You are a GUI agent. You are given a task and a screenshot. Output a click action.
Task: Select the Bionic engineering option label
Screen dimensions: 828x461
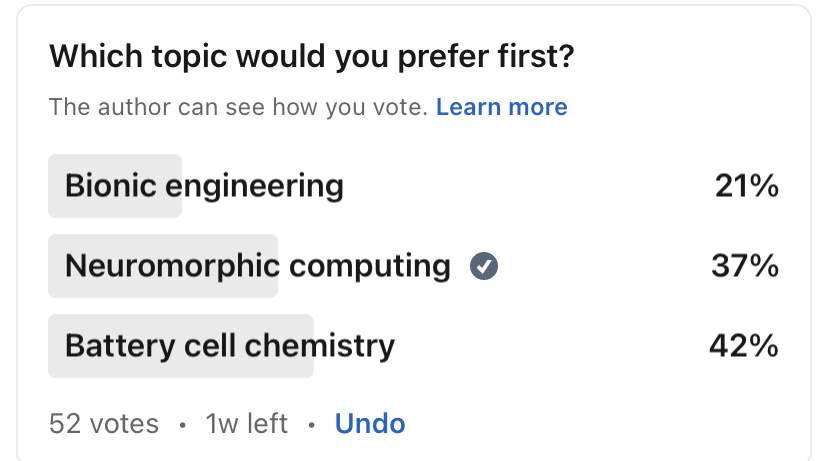(204, 186)
